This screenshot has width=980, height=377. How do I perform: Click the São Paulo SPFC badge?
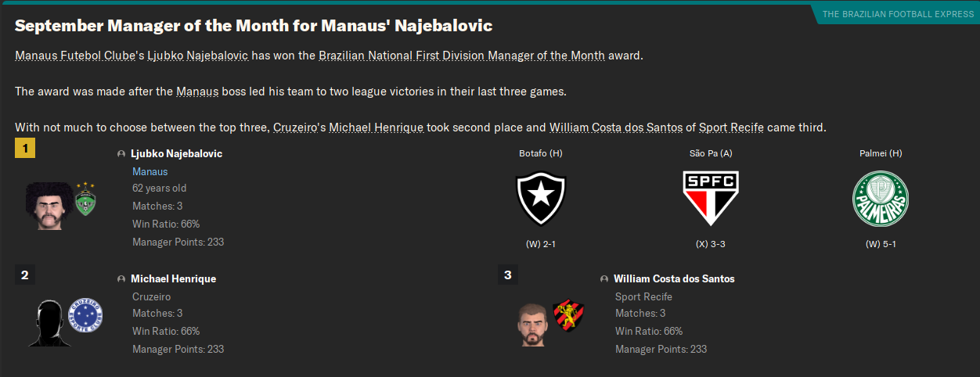tap(711, 199)
